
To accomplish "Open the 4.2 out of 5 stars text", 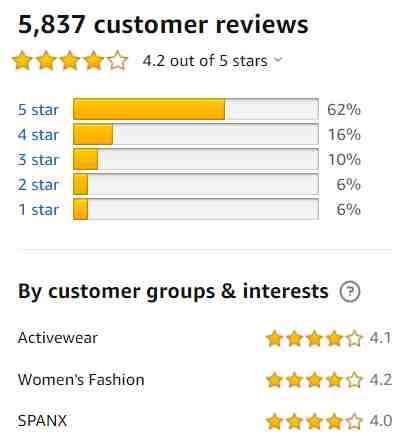I will [205, 61].
